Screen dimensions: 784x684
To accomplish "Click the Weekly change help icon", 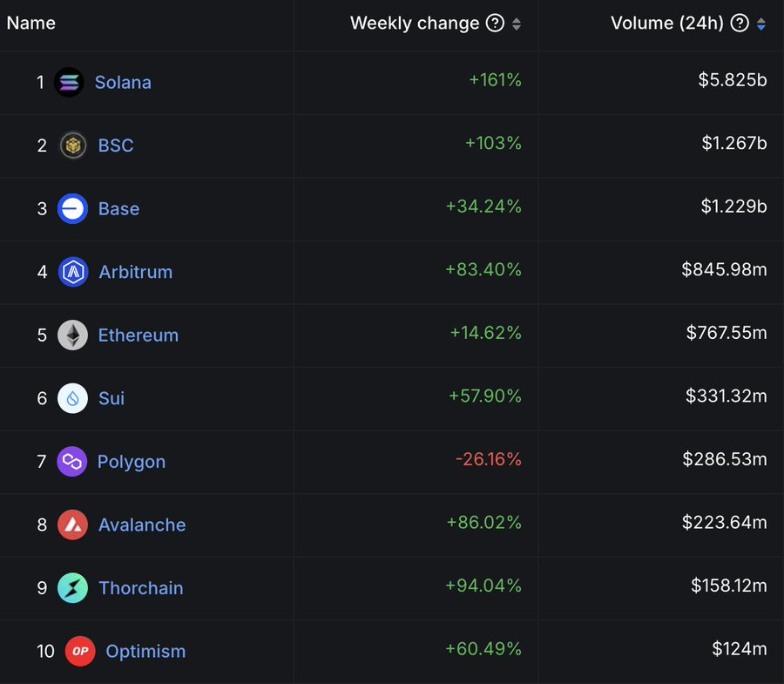I will coord(495,24).
